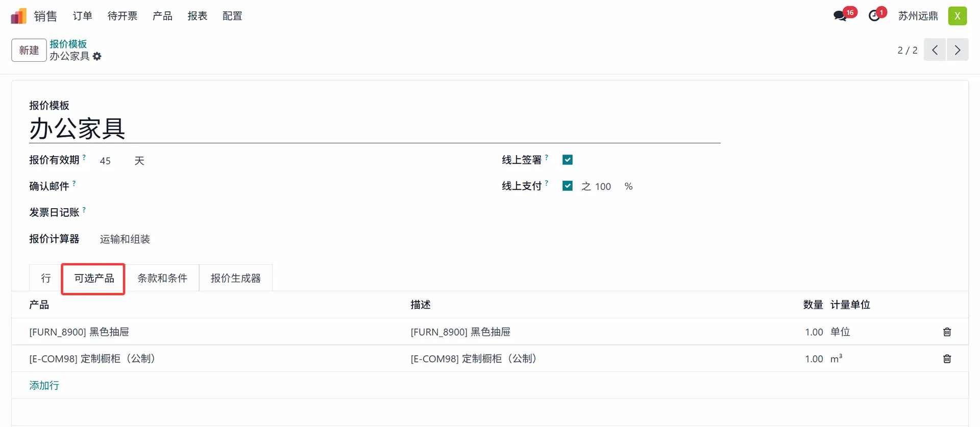Open the 配置 menu
980x427 pixels.
pos(232,16)
